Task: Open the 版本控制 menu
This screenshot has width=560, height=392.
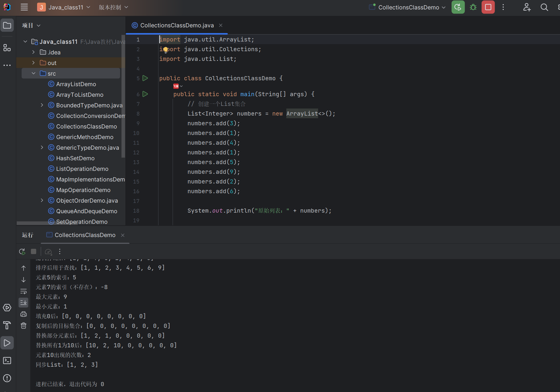Action: [x=113, y=7]
